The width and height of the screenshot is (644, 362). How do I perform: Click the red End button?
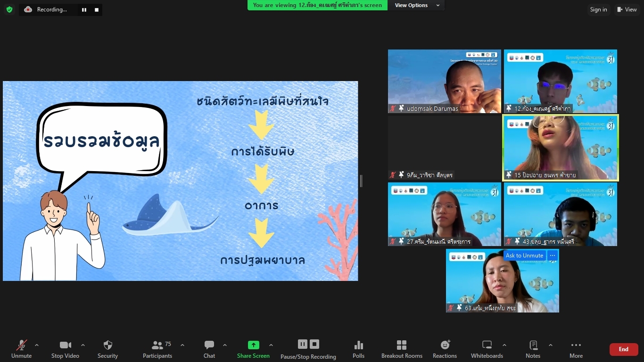pos(623,349)
